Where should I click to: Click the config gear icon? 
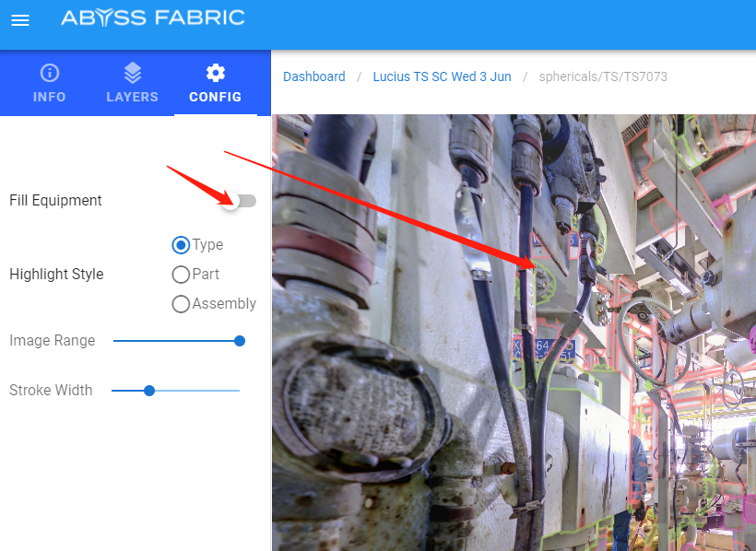point(215,73)
